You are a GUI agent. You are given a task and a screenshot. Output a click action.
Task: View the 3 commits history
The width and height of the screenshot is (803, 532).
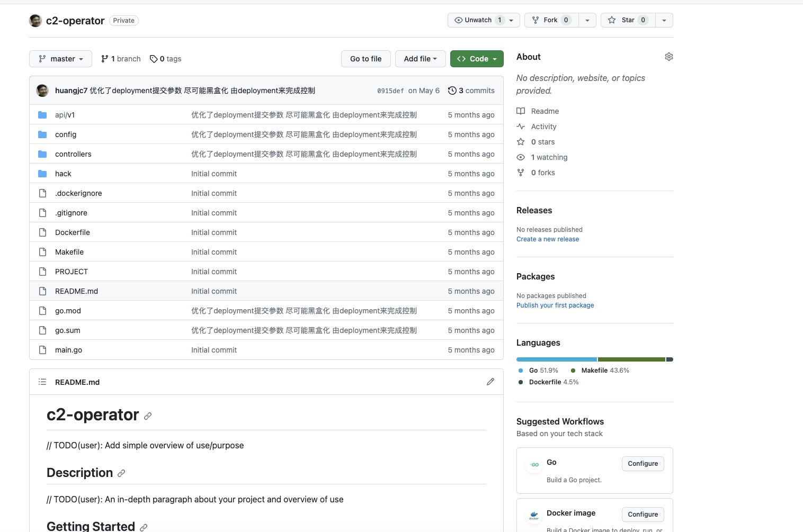471,91
